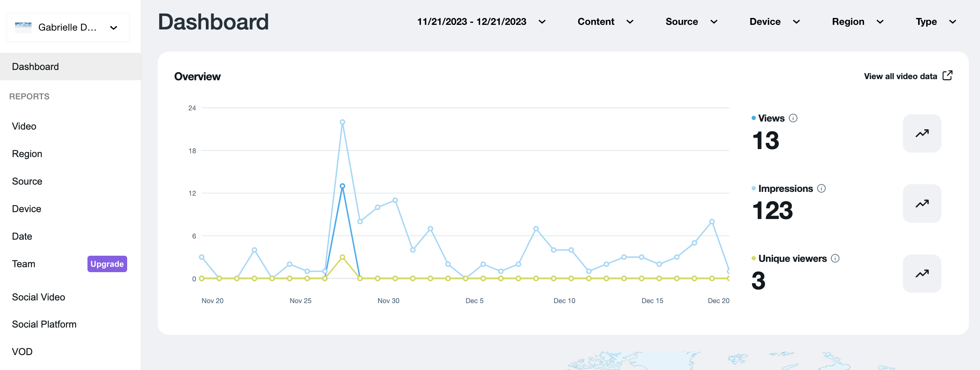980x370 pixels.
Task: Click the Views trend chart icon
Action: click(922, 133)
